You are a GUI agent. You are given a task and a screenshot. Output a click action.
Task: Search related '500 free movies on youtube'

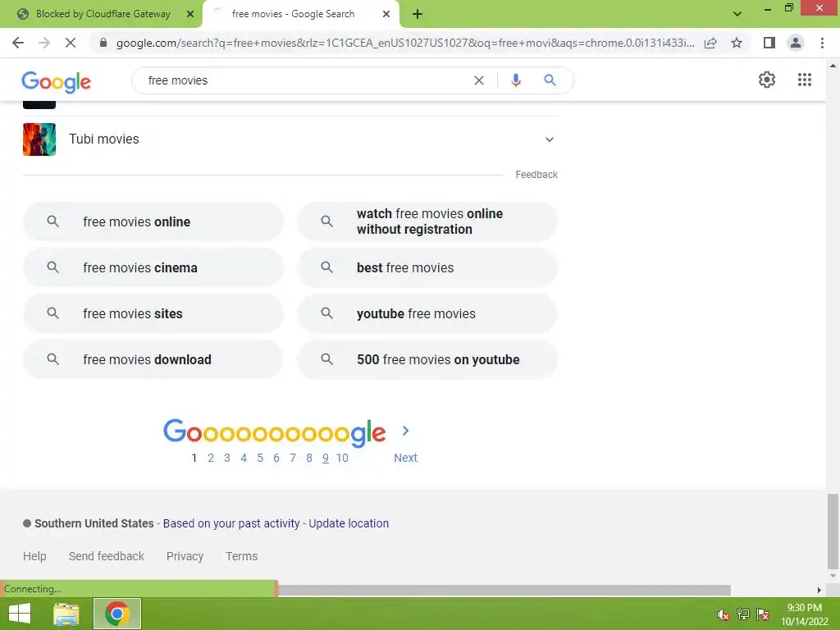coord(427,359)
